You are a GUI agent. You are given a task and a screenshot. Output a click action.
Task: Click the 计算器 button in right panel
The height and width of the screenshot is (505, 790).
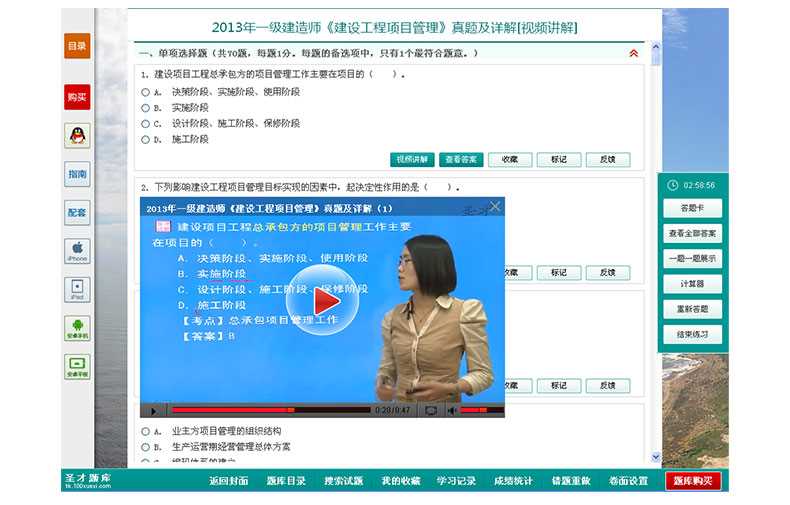[692, 284]
